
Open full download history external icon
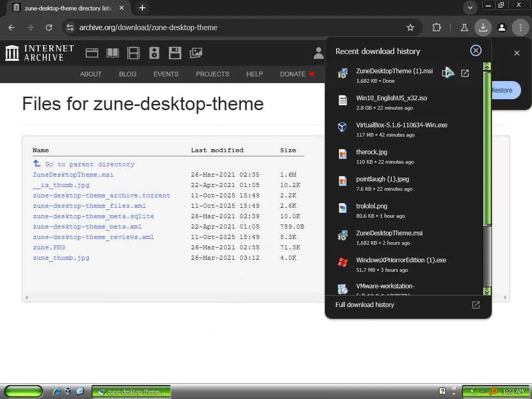coord(476,304)
